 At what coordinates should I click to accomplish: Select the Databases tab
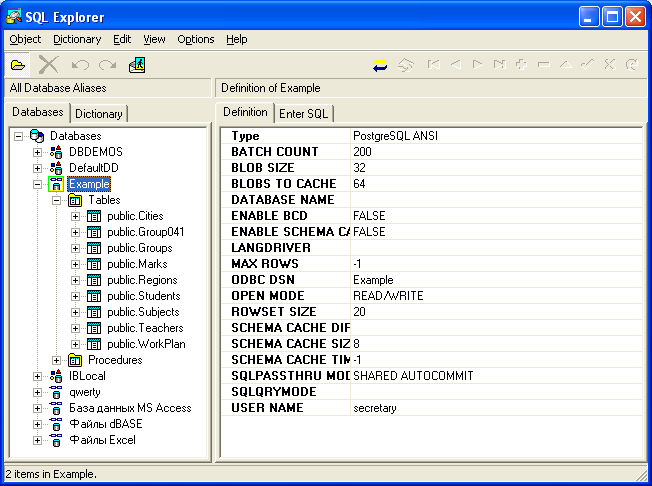[x=38, y=112]
